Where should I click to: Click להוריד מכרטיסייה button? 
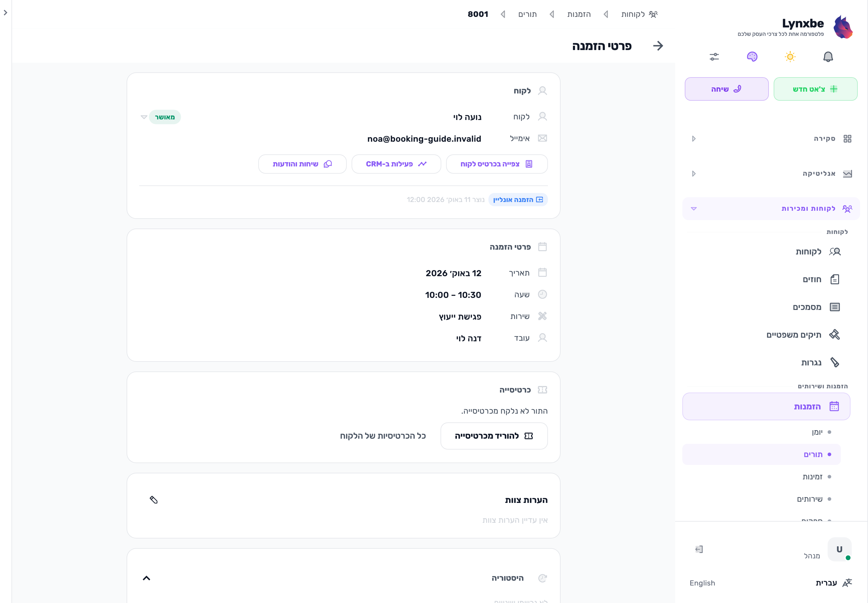494,436
